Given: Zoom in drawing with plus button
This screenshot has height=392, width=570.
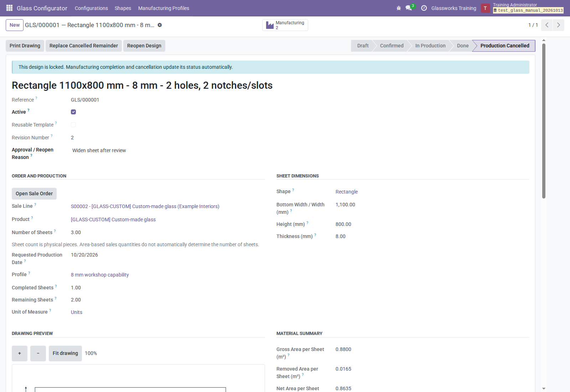Looking at the screenshot, I should (x=20, y=354).
